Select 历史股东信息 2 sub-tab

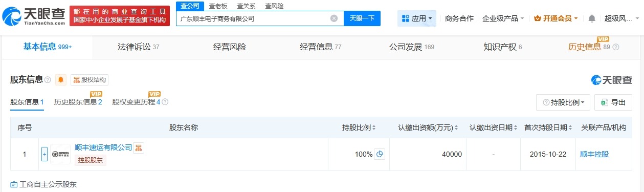click(78, 102)
